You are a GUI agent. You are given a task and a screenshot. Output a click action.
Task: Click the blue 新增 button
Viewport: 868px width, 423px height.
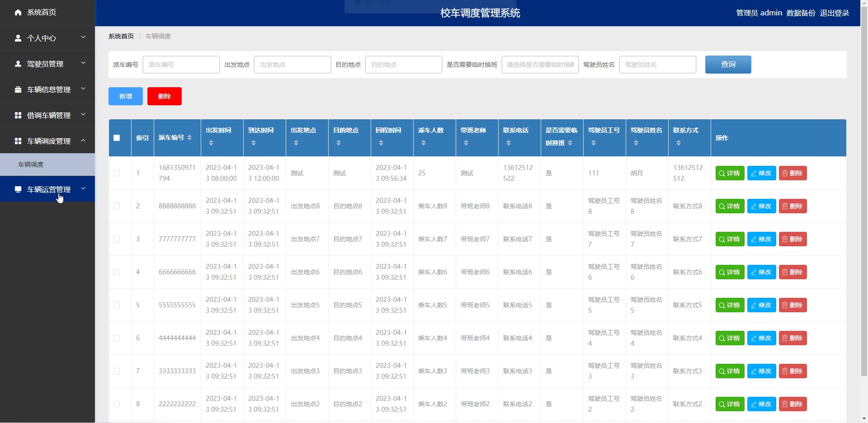(126, 96)
